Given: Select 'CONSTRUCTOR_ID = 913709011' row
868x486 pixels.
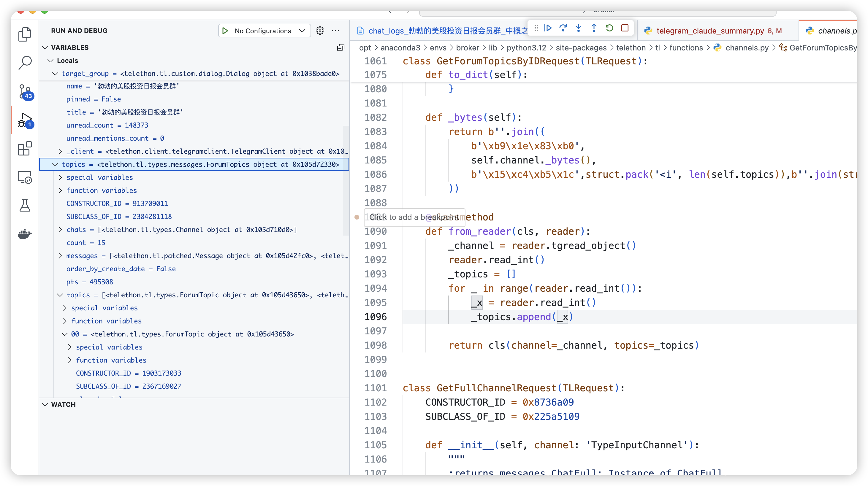Looking at the screenshot, I should pos(194,204).
